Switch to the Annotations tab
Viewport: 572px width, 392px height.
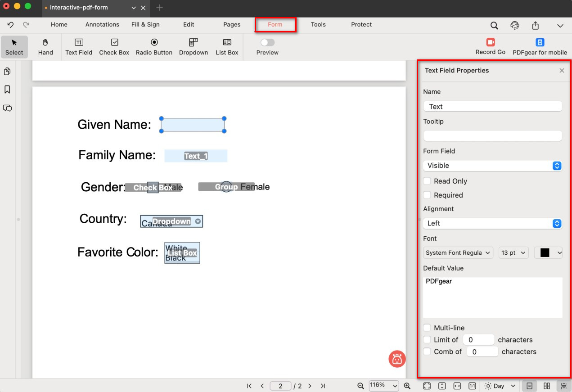point(102,25)
